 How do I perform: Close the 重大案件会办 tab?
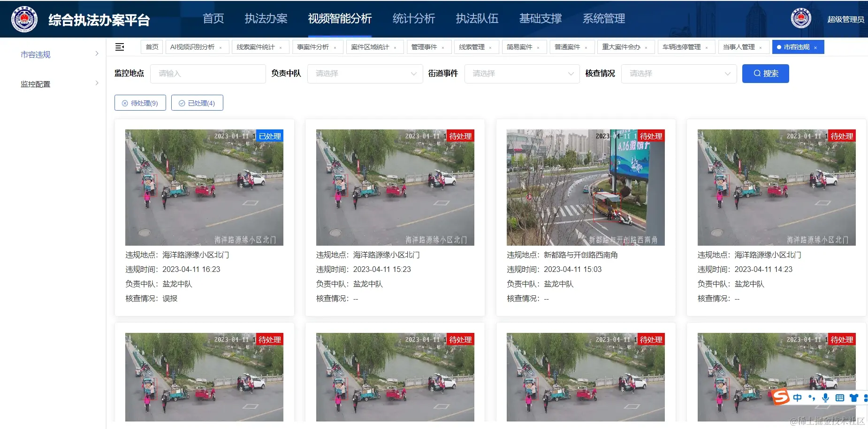[646, 47]
